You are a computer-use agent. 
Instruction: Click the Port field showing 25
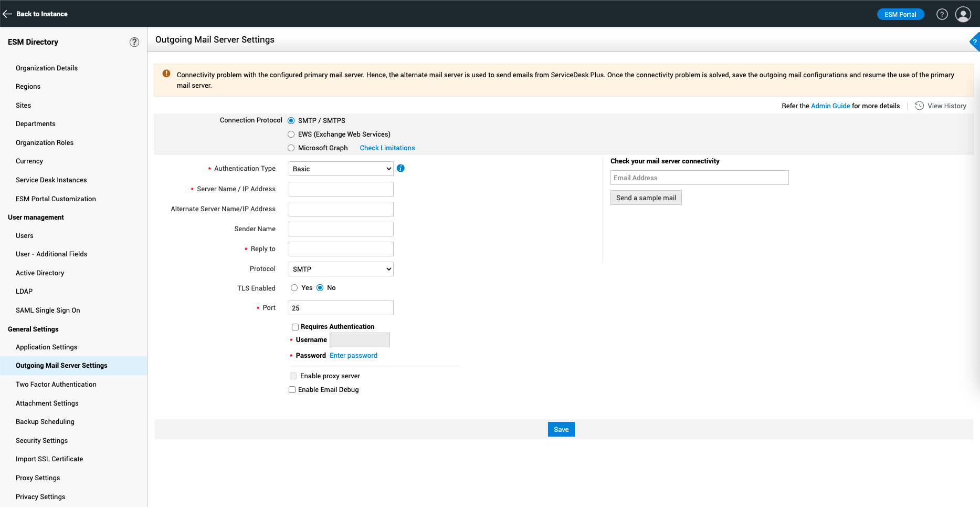341,308
